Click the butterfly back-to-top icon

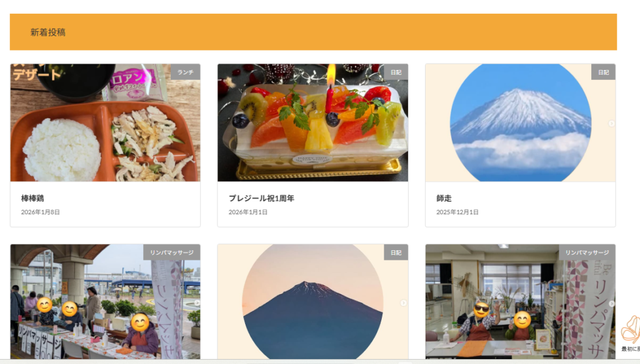click(631, 330)
